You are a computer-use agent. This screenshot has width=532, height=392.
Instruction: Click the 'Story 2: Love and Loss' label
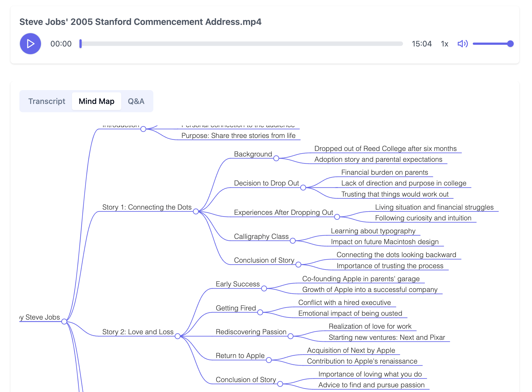tap(138, 332)
